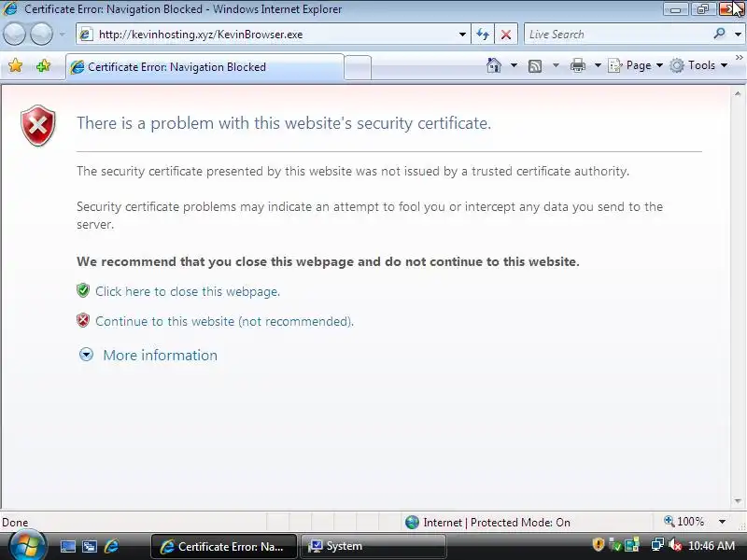Open a new blank tab
This screenshot has height=560, width=747.
click(x=358, y=67)
